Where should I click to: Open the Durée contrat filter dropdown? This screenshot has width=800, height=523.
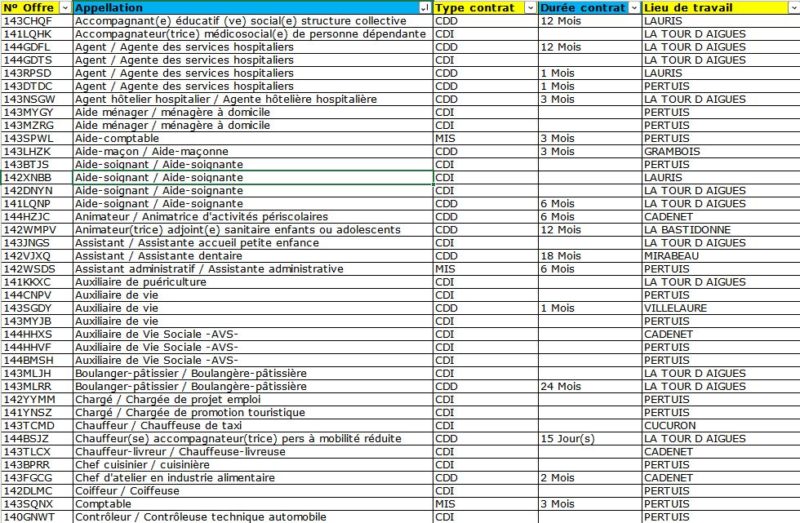(634, 8)
